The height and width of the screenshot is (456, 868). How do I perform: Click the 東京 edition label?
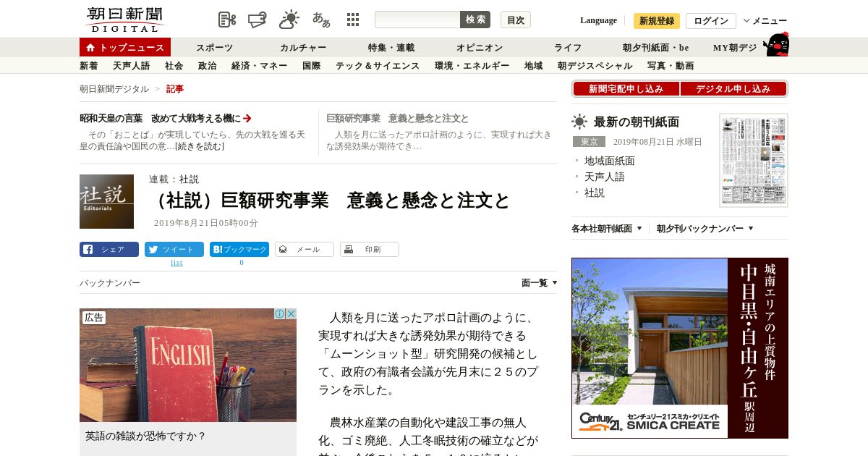(589, 142)
